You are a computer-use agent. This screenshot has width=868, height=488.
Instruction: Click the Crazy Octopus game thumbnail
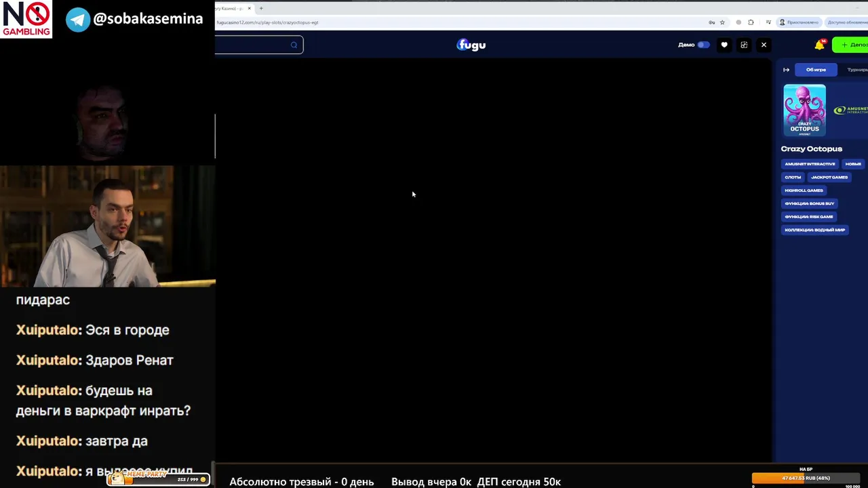point(805,110)
